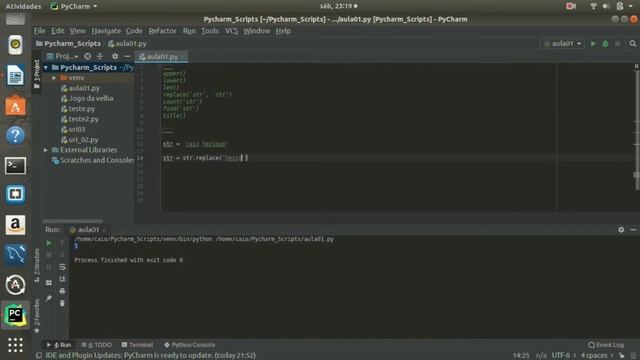640x360 pixels.
Task: Open Terminal from Ubuntu dock
Action: click(x=16, y=166)
